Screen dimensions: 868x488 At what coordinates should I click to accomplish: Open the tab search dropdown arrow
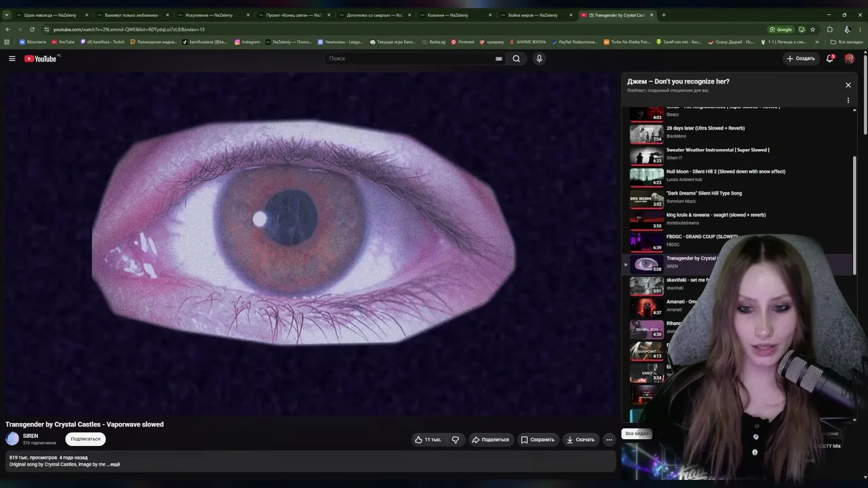tap(7, 15)
